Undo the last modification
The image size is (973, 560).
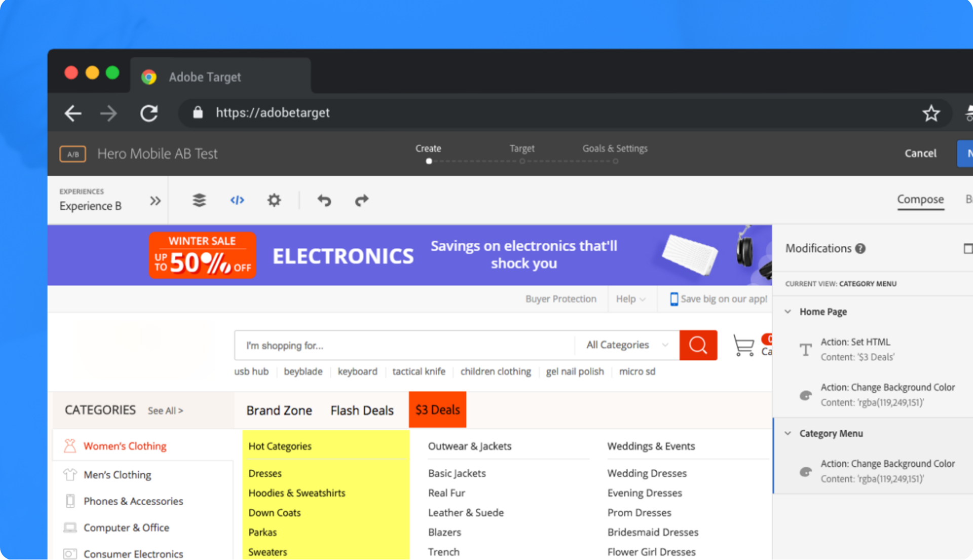(x=324, y=200)
